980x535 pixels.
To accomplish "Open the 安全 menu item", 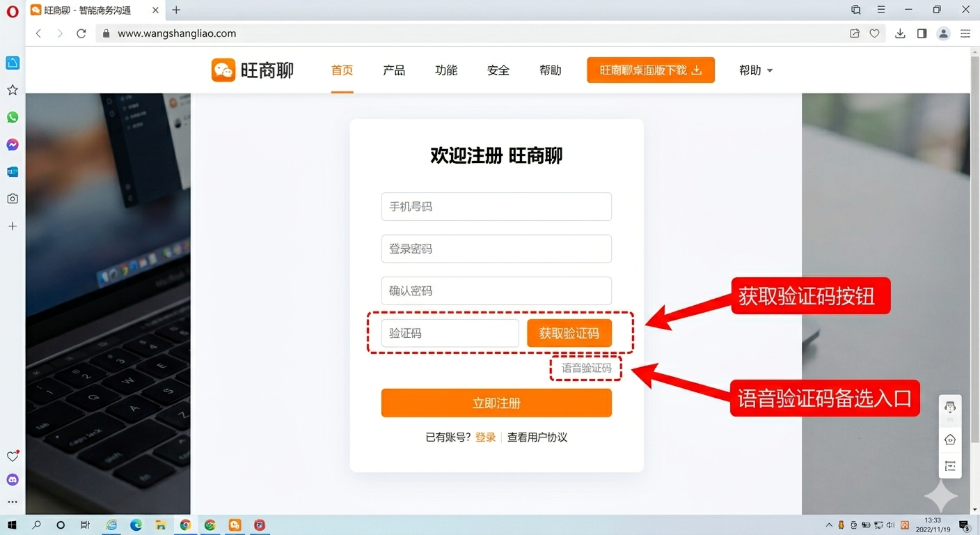I will click(498, 70).
